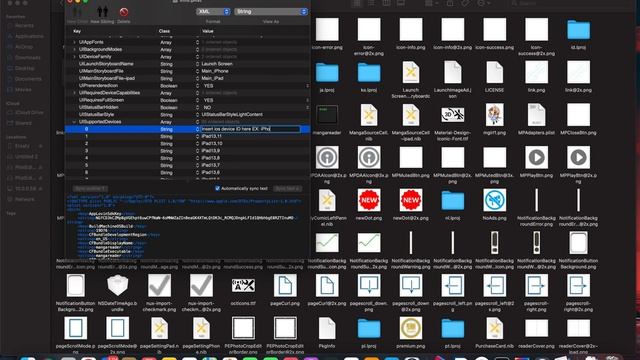Screen dimensions: 640x360
Task: Select the UIStatusBarStyleLightContent value
Action: click(232, 115)
